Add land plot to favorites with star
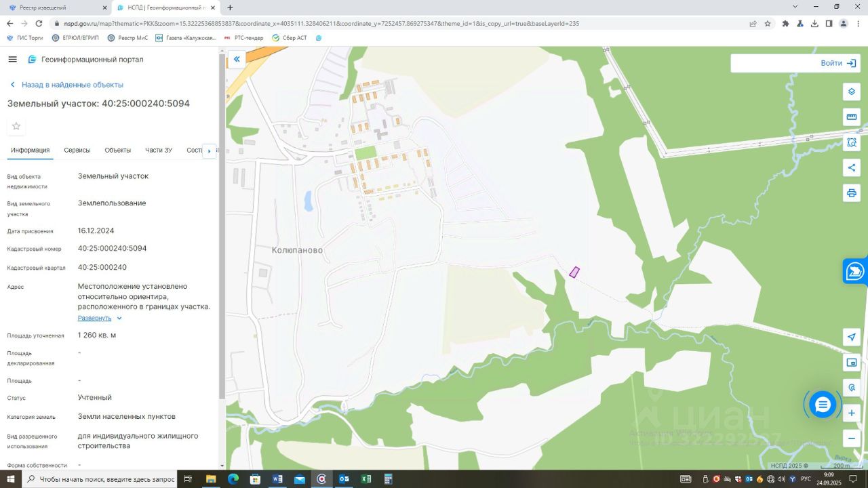The width and height of the screenshot is (868, 488). (x=16, y=126)
